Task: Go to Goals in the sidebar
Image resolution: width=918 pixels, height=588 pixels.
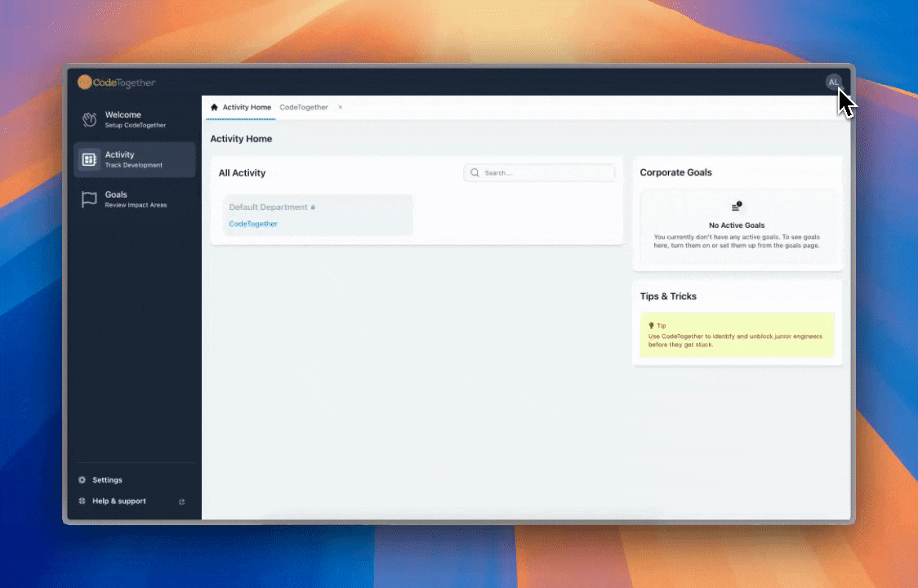Action: [x=134, y=199]
